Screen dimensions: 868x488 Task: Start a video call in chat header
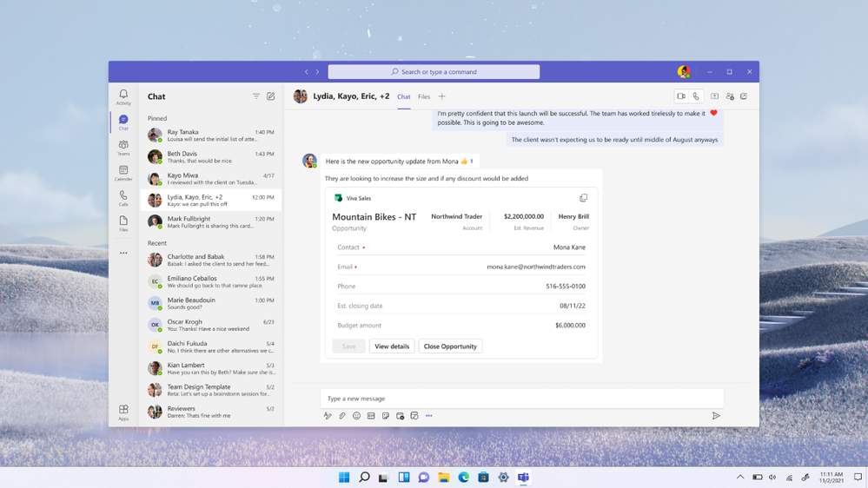[x=681, y=96]
